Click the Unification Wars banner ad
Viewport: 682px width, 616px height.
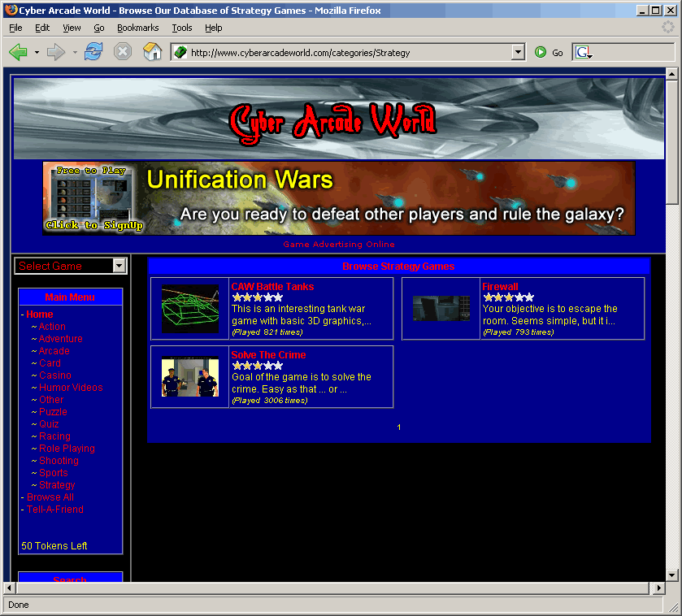click(339, 198)
